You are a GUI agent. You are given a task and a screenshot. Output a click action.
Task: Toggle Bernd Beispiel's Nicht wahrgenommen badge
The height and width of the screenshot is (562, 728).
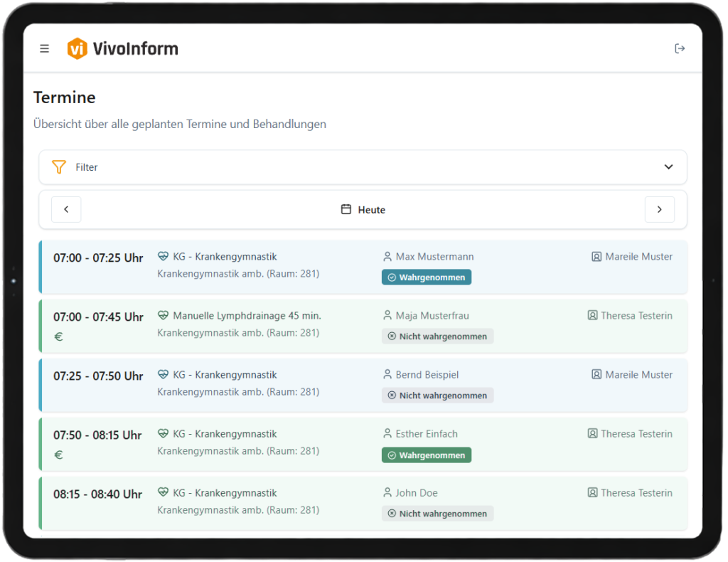point(438,396)
